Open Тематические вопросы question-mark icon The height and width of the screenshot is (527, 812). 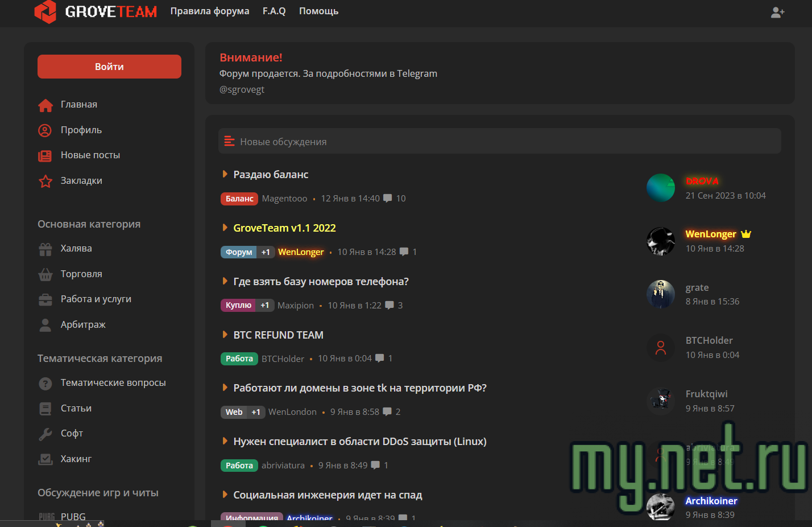(x=45, y=382)
